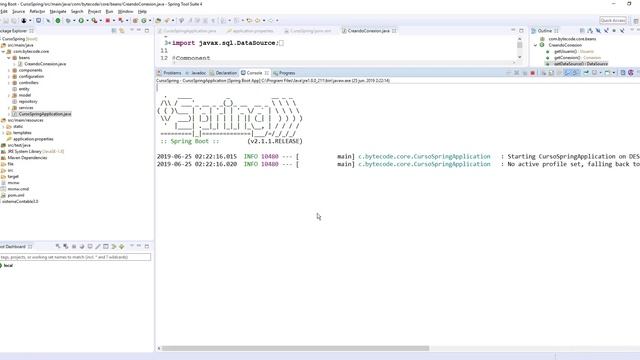
Task: Click the Outline sort alphabetically icon
Action: click(x=590, y=31)
